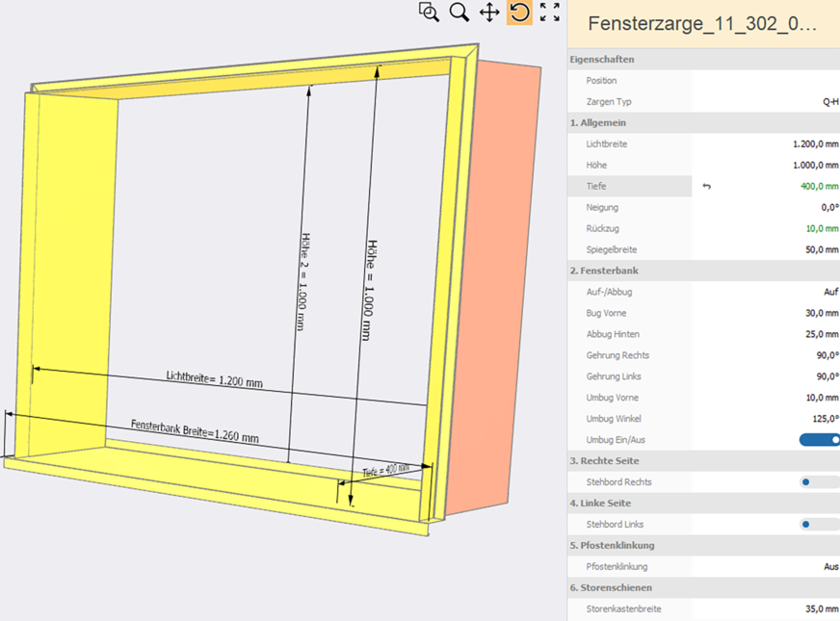
Task: Toggle Stehbord Rechts option
Action: pyautogui.click(x=805, y=481)
